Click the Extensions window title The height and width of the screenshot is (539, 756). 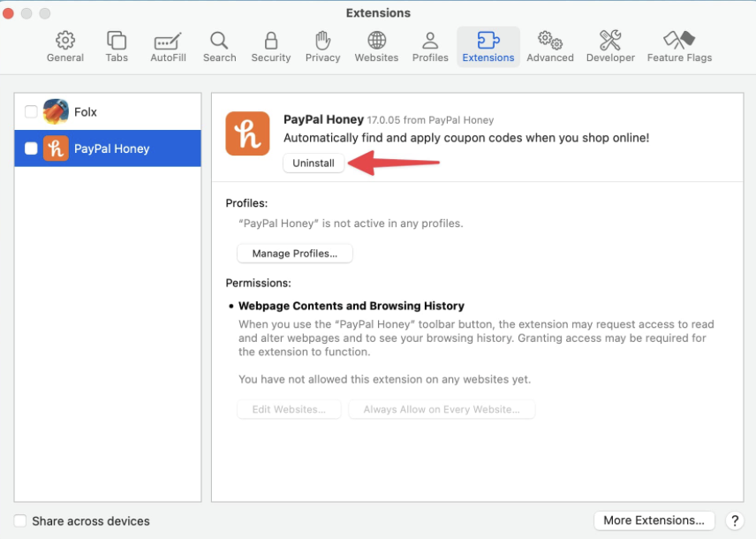click(378, 13)
